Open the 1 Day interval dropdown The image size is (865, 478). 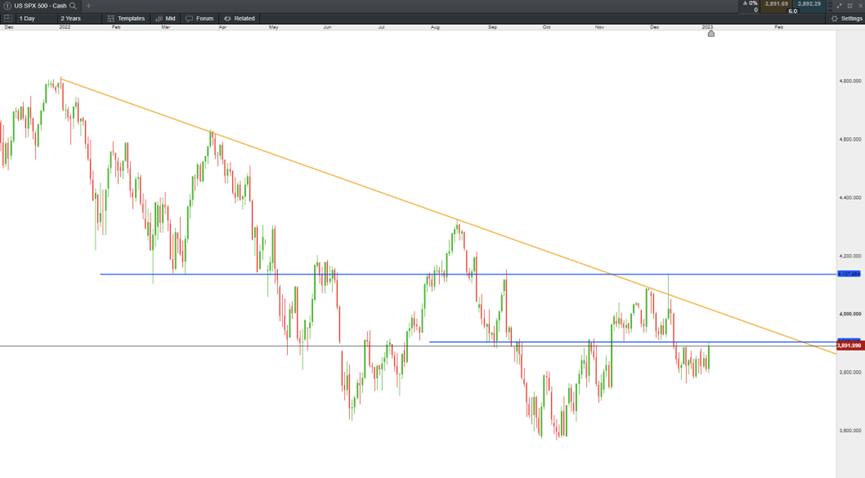[35, 18]
